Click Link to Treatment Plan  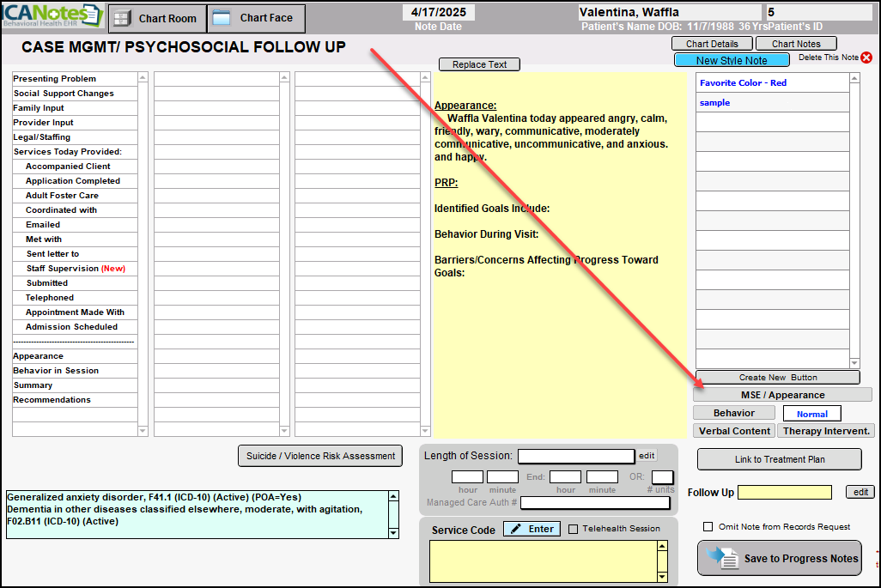[779, 459]
